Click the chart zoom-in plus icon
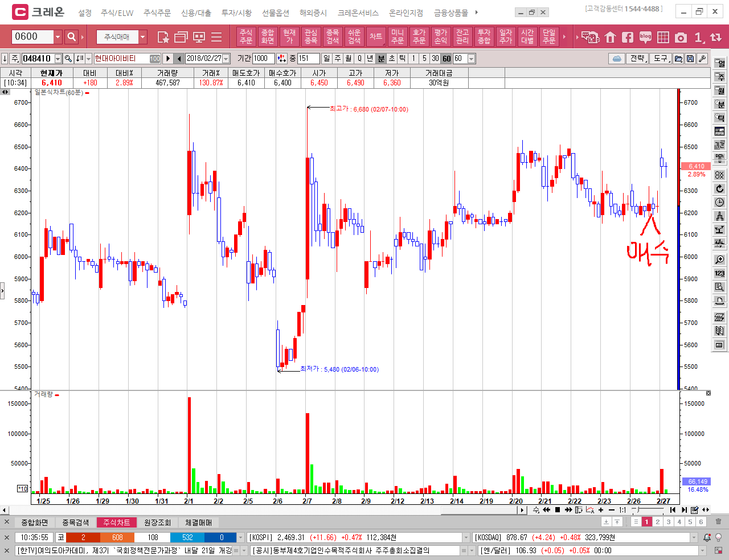 [x=601, y=510]
